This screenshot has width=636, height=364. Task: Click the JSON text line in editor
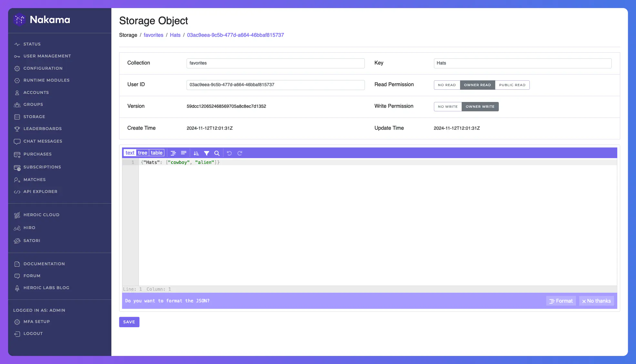(378, 162)
